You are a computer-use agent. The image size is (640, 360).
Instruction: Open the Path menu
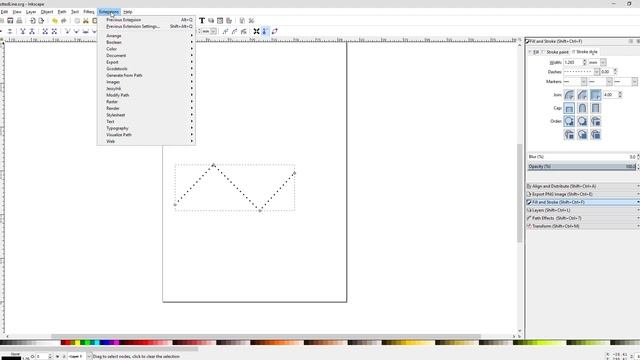62,12
